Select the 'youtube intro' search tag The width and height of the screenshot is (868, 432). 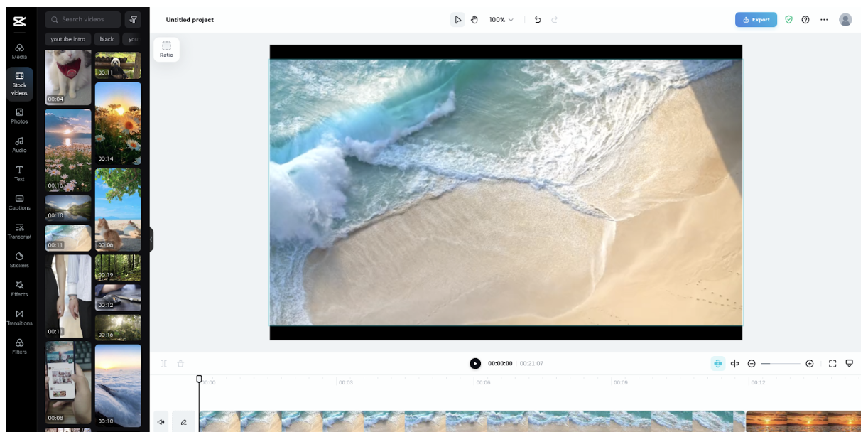click(x=67, y=39)
